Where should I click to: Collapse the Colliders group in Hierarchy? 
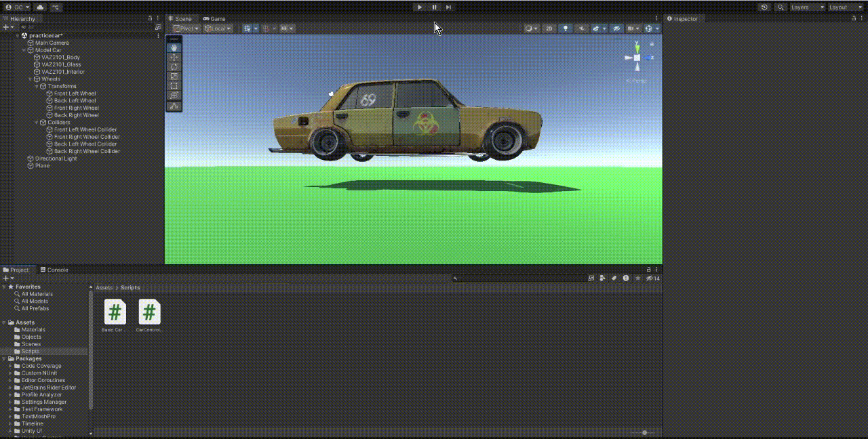(35, 122)
